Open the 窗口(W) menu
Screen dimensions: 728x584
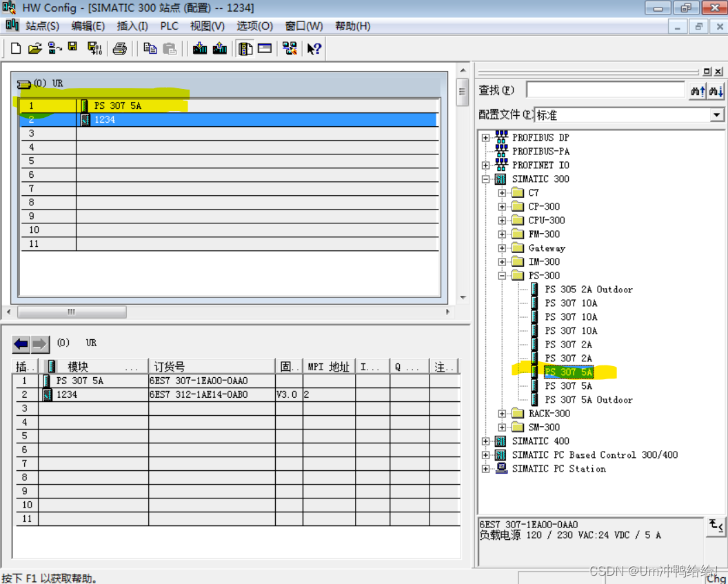(x=303, y=26)
